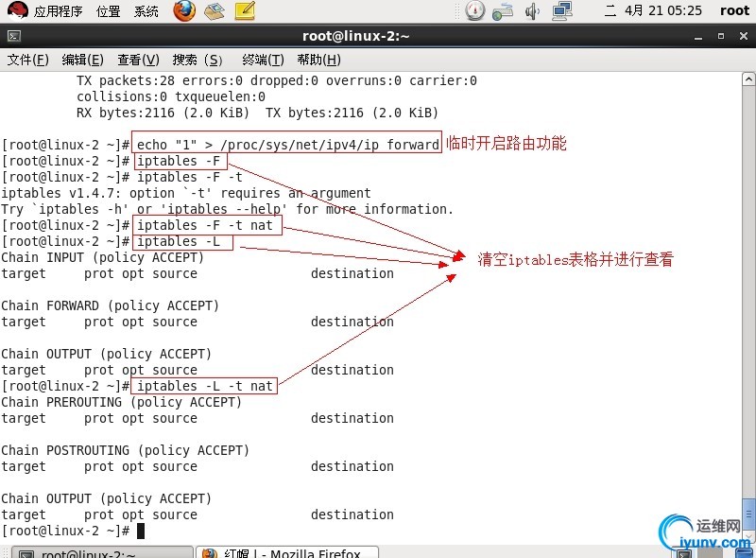Close the root@linux-2 terminal window

[x=744, y=36]
